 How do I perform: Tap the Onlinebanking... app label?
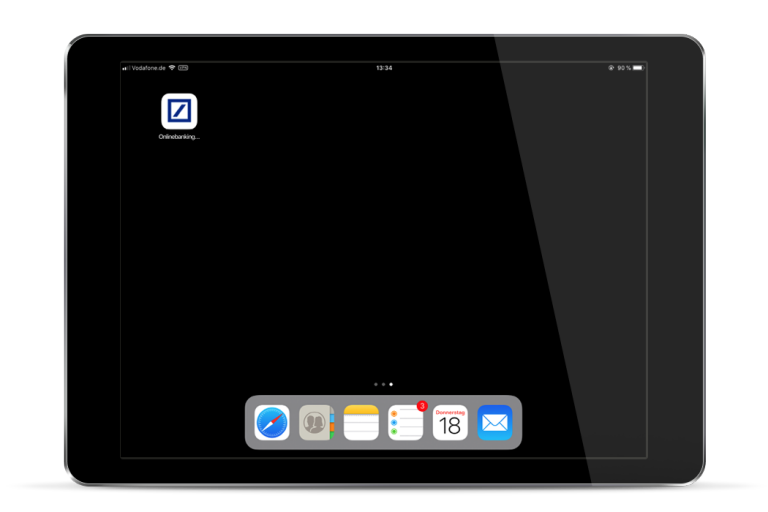coord(179,137)
